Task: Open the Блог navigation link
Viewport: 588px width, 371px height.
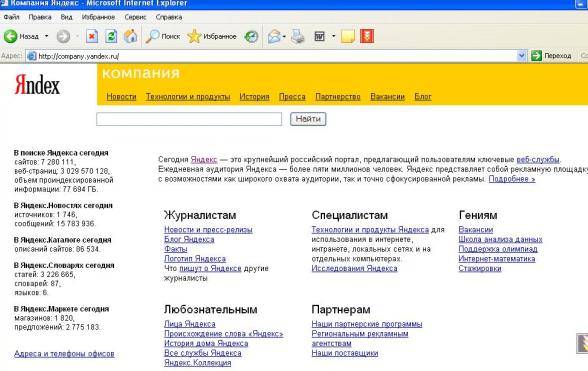Action: [423, 97]
